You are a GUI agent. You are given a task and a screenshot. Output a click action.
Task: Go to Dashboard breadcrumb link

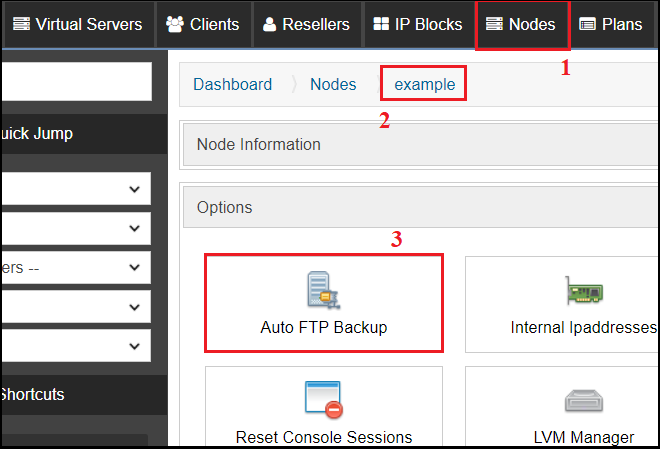pyautogui.click(x=232, y=85)
